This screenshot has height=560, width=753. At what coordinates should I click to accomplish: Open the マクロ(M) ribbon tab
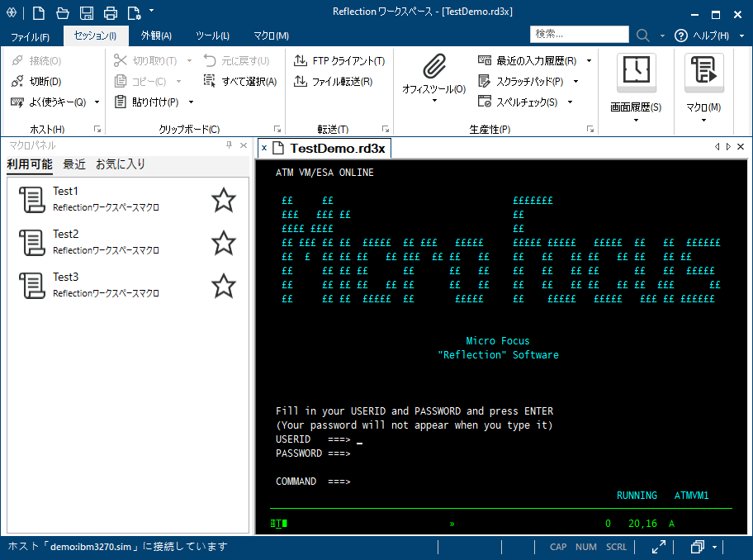(x=271, y=36)
